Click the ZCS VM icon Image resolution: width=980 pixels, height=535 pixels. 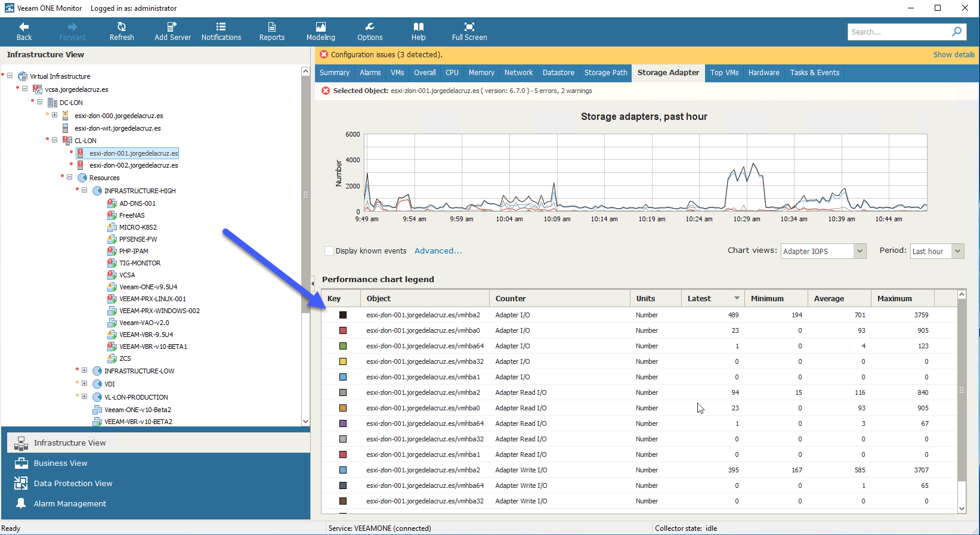click(x=112, y=358)
